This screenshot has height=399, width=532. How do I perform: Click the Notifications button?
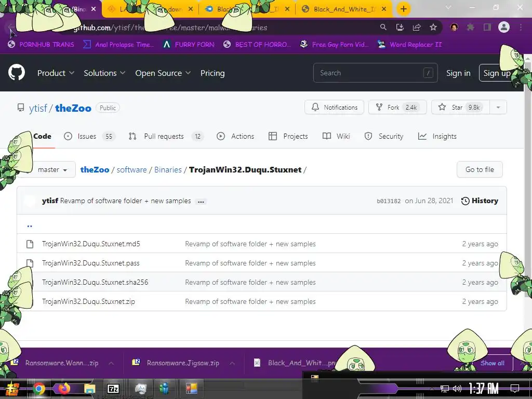pyautogui.click(x=334, y=107)
